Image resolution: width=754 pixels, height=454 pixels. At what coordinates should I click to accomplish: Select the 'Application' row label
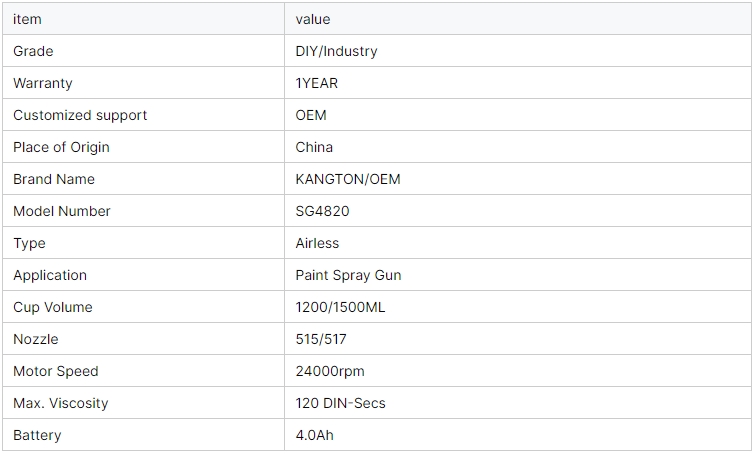[x=50, y=275]
